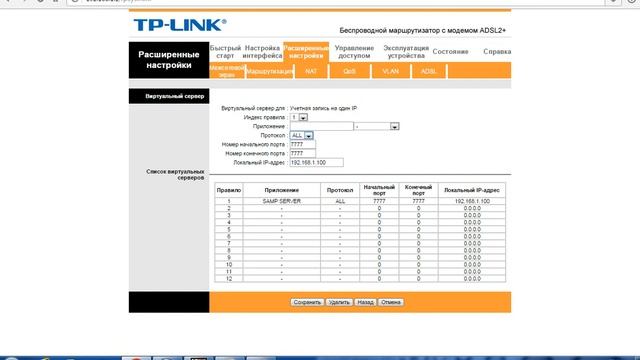The image size is (640, 360).
Task: Select the Расширенные настройки tab
Action: pos(306,52)
